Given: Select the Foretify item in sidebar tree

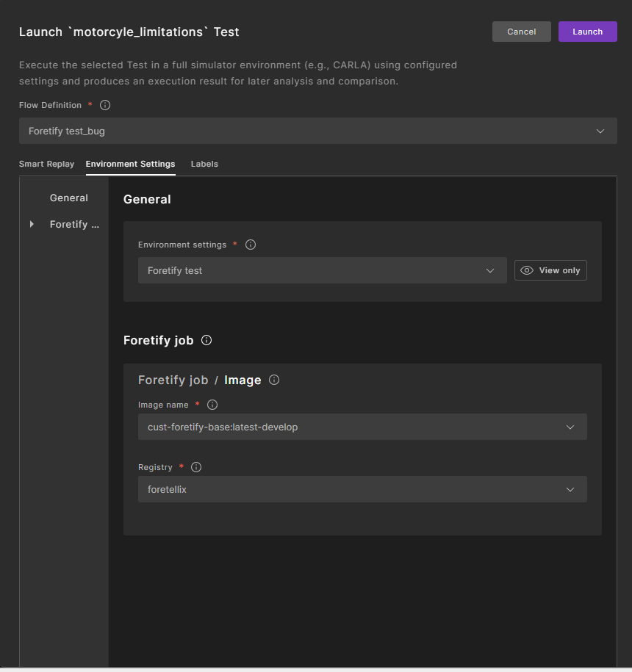Looking at the screenshot, I should 74,224.
